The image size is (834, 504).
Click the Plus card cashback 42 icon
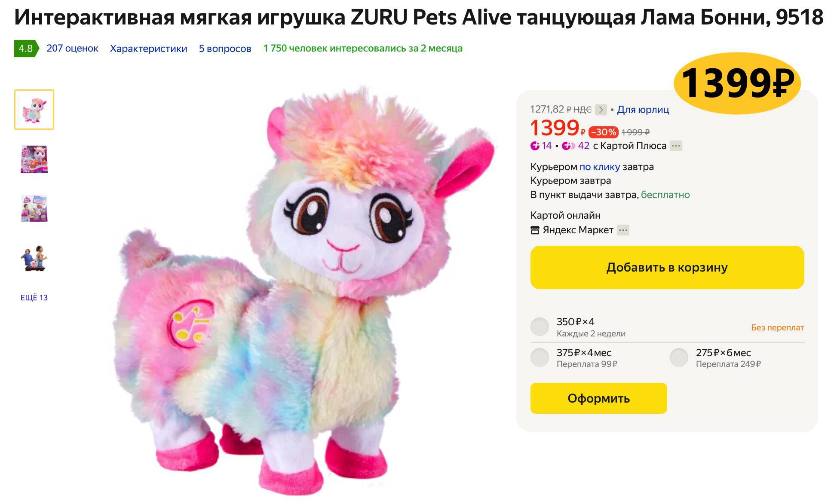(568, 146)
